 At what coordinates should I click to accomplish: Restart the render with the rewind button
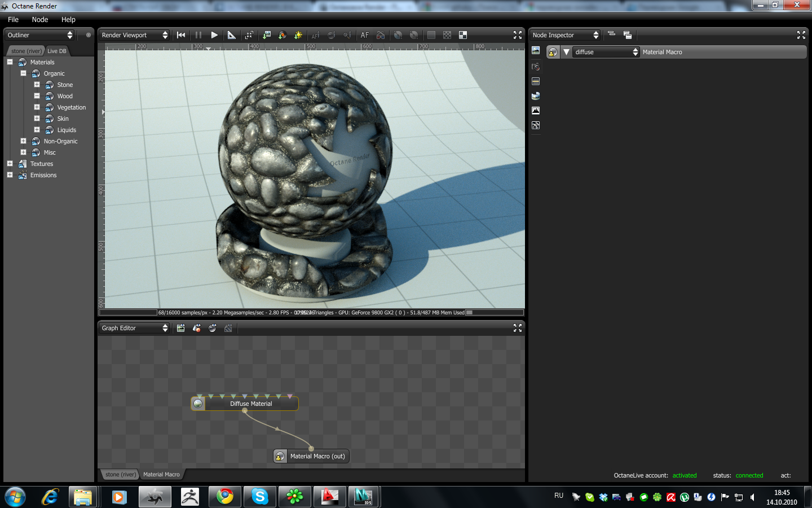(x=181, y=35)
